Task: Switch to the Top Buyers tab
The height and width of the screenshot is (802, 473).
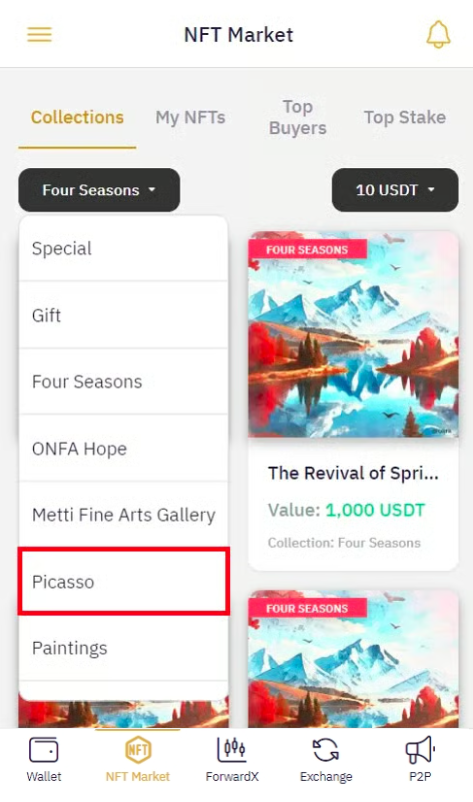Action: (298, 117)
